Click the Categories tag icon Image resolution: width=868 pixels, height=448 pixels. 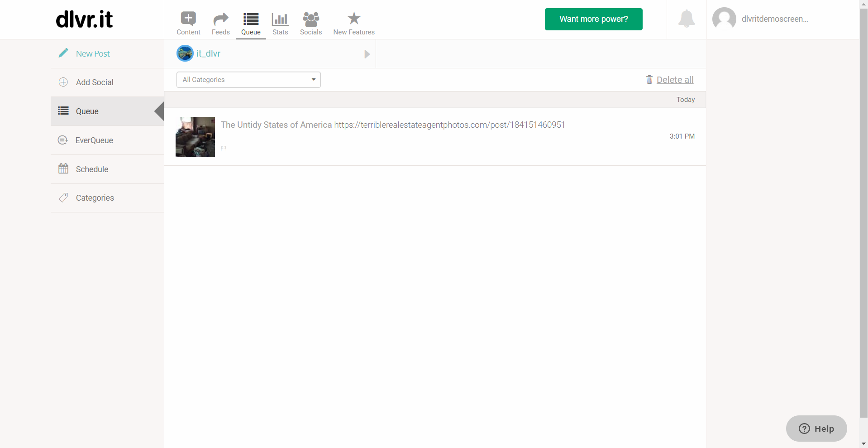click(63, 198)
